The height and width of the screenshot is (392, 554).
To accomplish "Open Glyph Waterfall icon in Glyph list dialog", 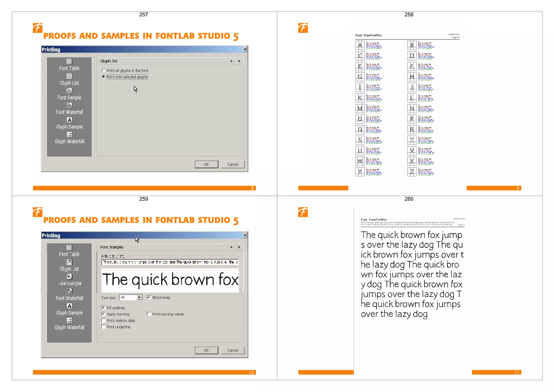I will tap(69, 135).
